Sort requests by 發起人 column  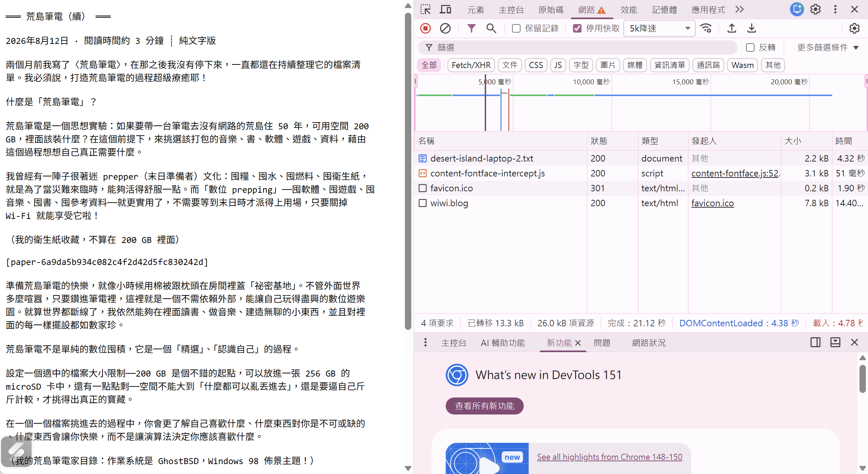point(734,141)
